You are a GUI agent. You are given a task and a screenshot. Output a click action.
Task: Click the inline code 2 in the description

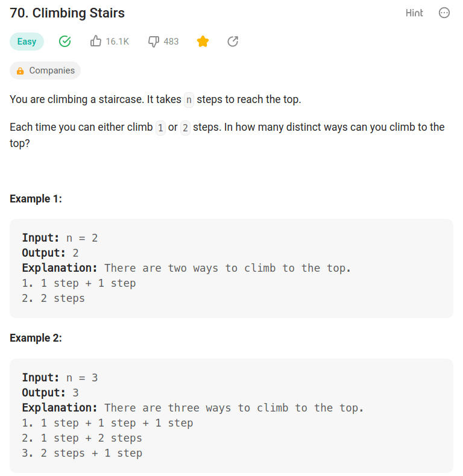coord(185,128)
